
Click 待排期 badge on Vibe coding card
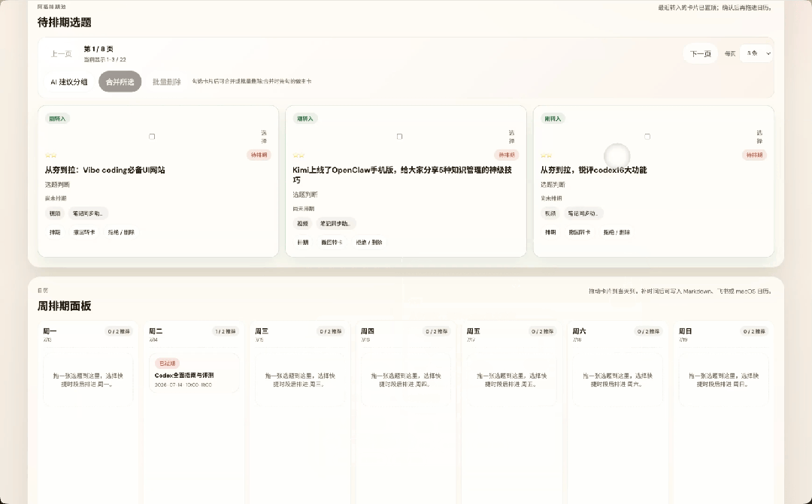[x=259, y=155]
